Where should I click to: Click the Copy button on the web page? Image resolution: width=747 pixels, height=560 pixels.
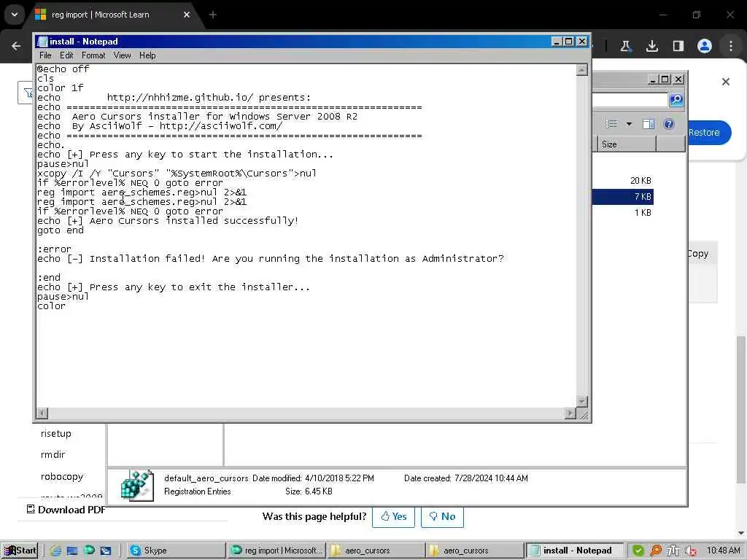[703, 254]
